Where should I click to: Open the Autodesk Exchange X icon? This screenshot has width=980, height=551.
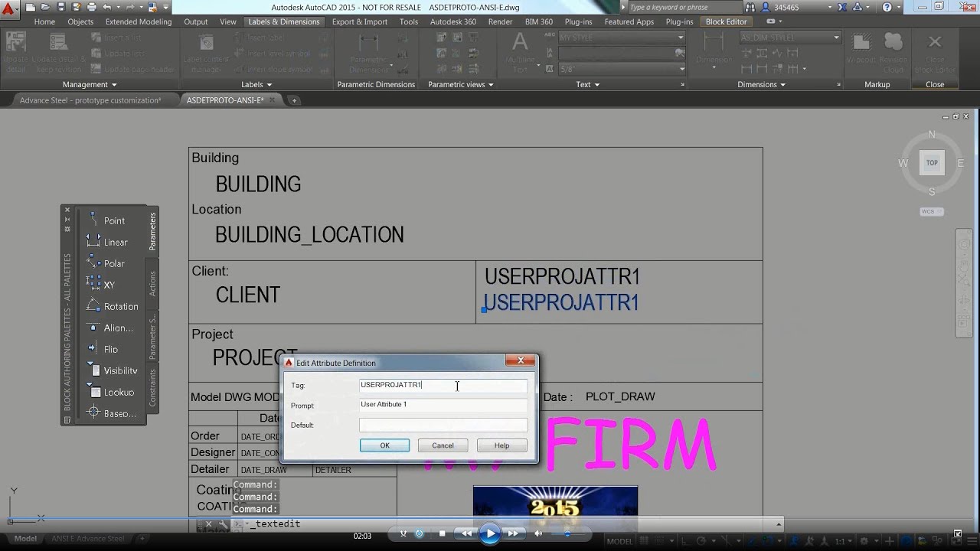tap(843, 7)
